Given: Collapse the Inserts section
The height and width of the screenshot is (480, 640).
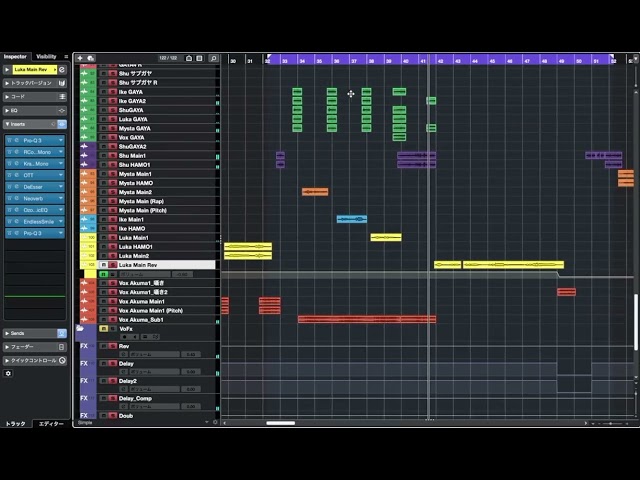Looking at the screenshot, I should [7, 124].
